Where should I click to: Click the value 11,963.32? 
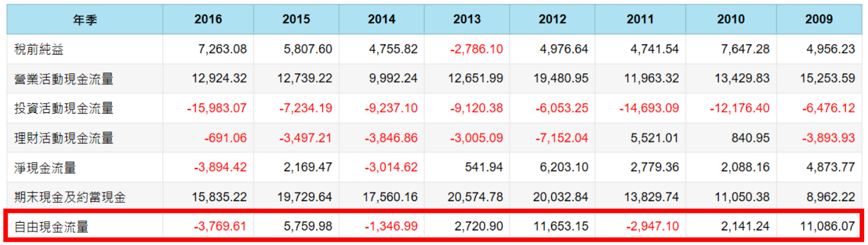tap(652, 79)
